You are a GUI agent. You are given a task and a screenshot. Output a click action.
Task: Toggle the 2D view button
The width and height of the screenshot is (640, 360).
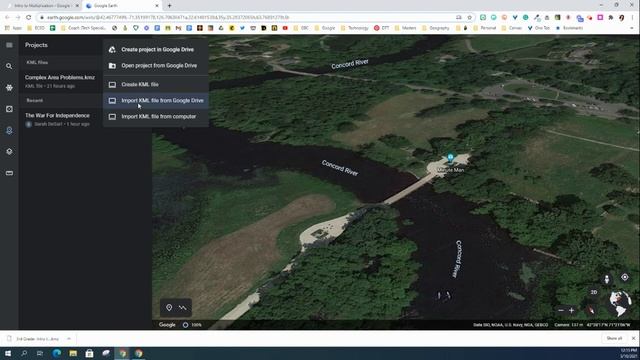pyautogui.click(x=594, y=292)
